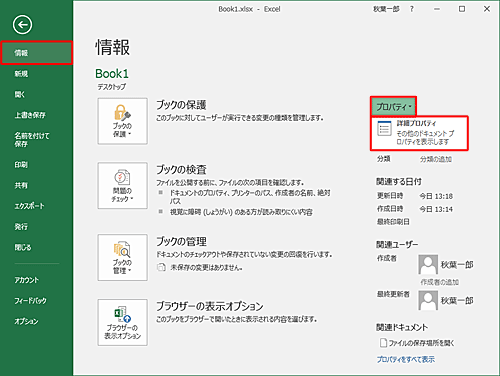Click the file icon beside ファイルの保存場所を開く
This screenshot has height=376, width=500.
[x=383, y=343]
